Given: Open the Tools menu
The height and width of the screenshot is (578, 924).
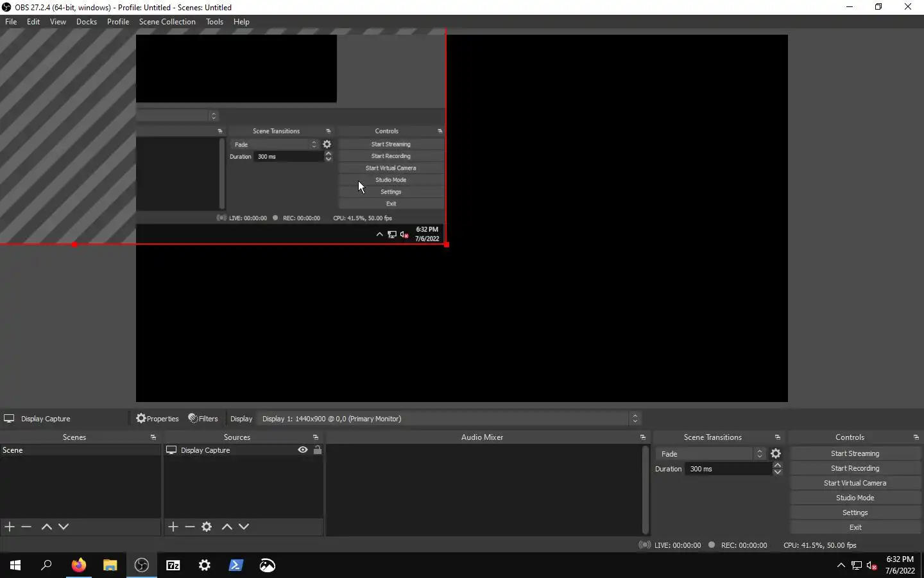Looking at the screenshot, I should click(215, 22).
